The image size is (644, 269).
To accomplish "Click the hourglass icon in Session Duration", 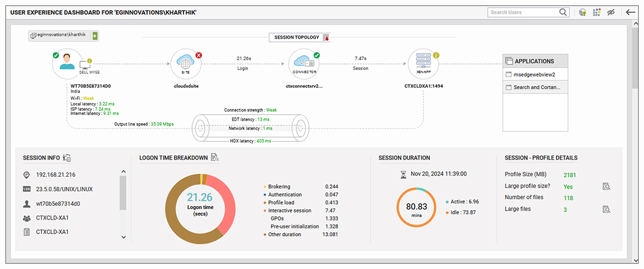I will (404, 174).
